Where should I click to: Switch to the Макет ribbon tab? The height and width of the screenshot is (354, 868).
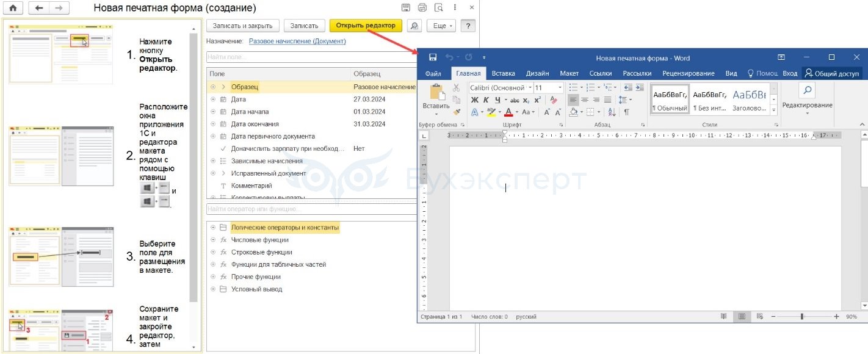tap(569, 74)
